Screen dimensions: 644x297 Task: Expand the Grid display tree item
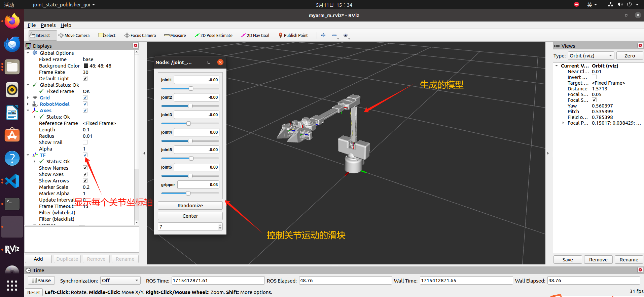(28, 98)
